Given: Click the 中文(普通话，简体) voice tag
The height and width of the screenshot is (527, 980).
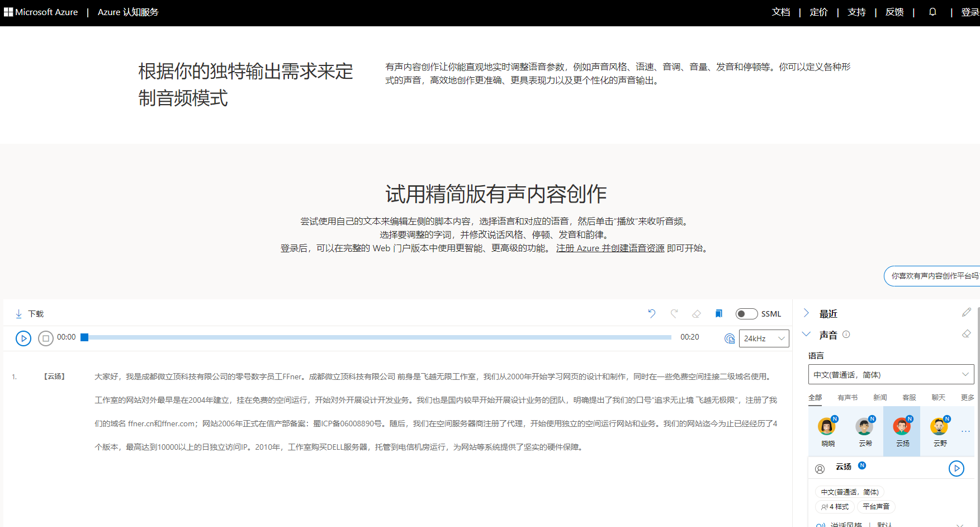Looking at the screenshot, I should click(850, 492).
